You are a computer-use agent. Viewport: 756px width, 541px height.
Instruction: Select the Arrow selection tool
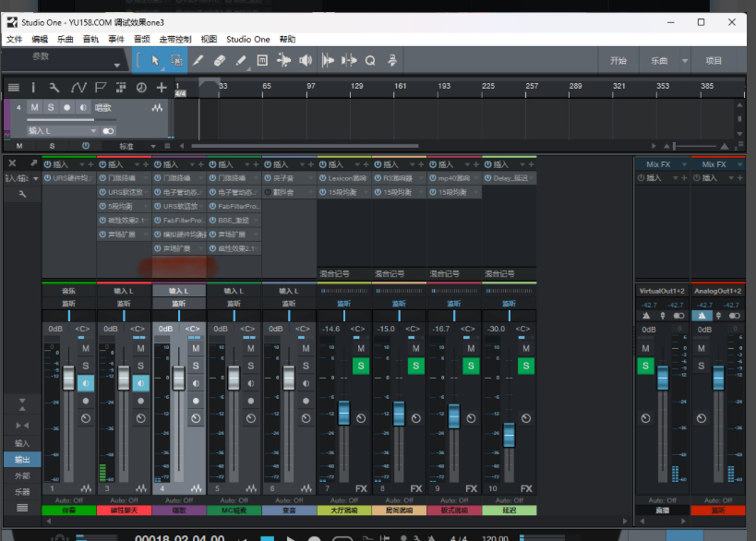pyautogui.click(x=154, y=60)
